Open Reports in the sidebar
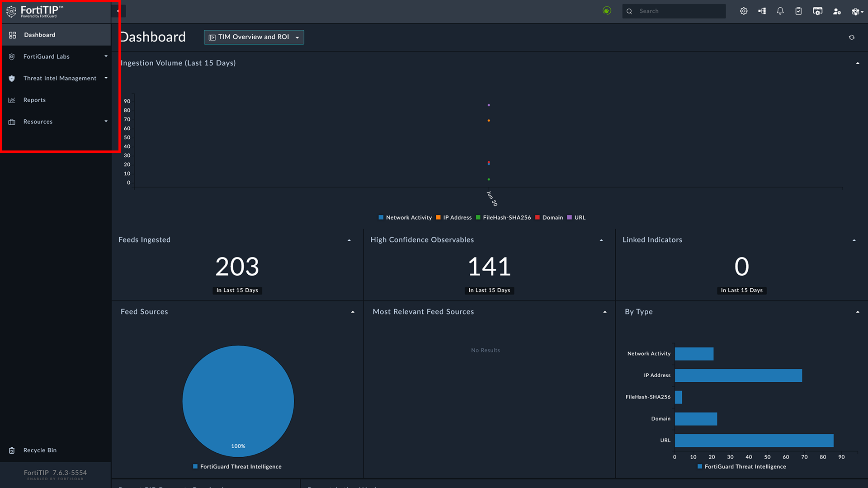Image resolution: width=868 pixels, height=488 pixels. pos(34,100)
